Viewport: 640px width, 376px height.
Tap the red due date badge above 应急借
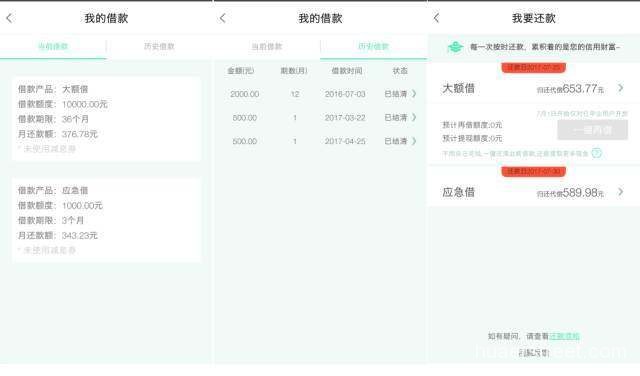click(x=533, y=171)
